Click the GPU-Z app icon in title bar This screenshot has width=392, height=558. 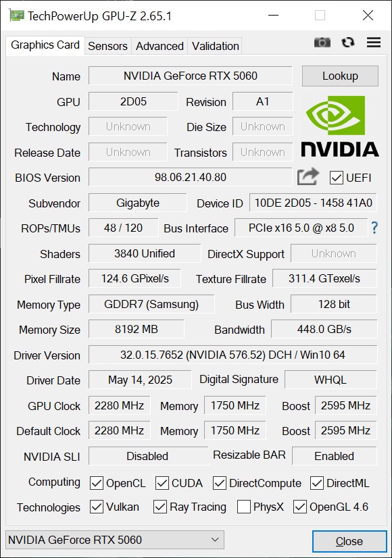pyautogui.click(x=16, y=16)
